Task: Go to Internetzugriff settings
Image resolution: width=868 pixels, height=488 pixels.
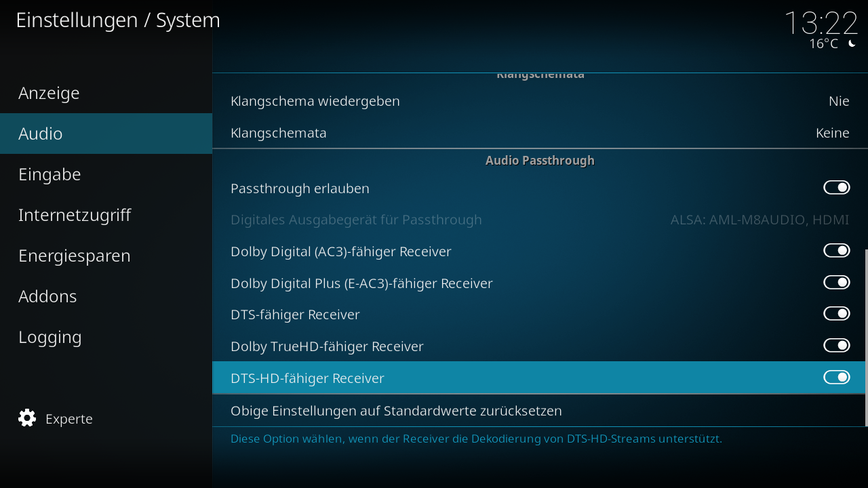Action: [x=106, y=215]
